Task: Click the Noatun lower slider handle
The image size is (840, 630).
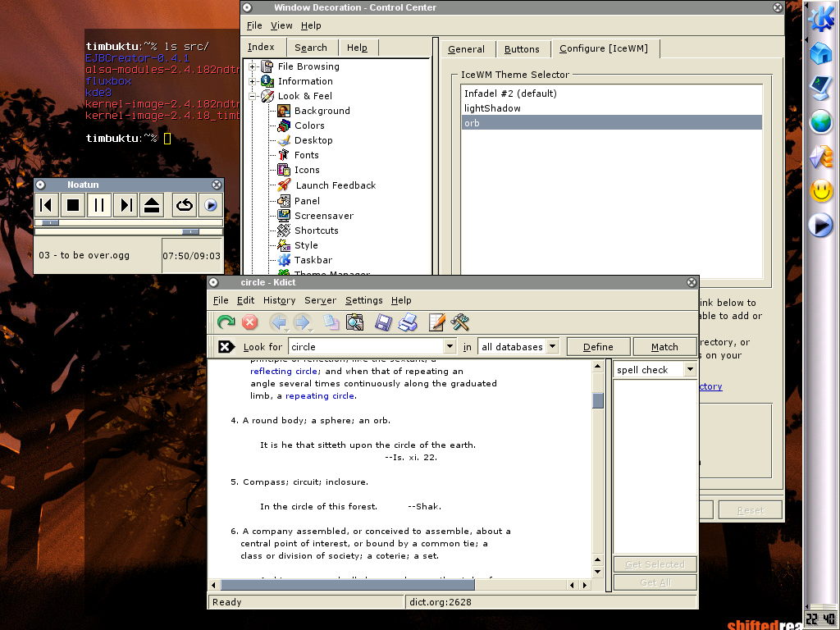Action: (x=190, y=231)
